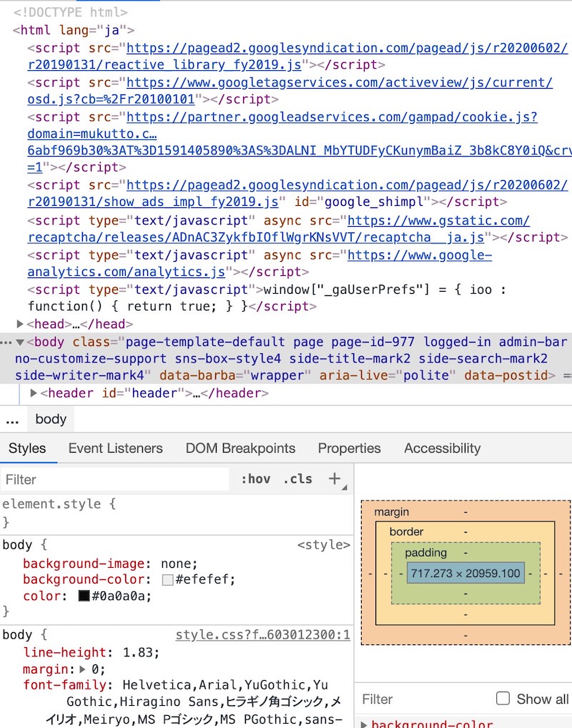Viewport: 572px width, 728px height.
Task: Open the reactive_library_fy2019.js script link
Action: [297, 56]
